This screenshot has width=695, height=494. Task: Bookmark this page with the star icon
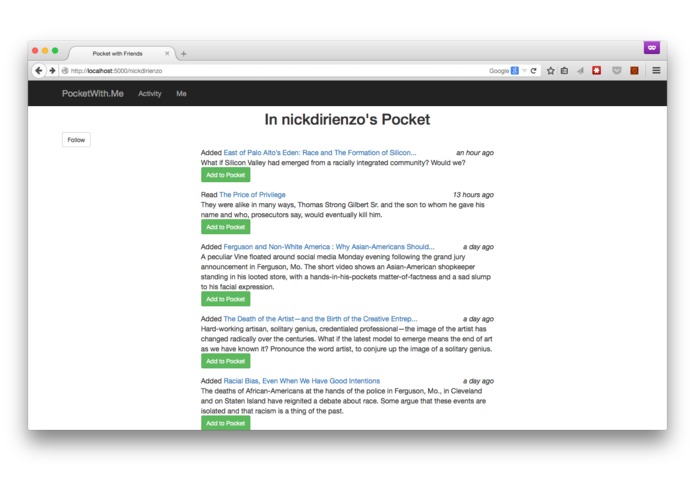[x=551, y=71]
